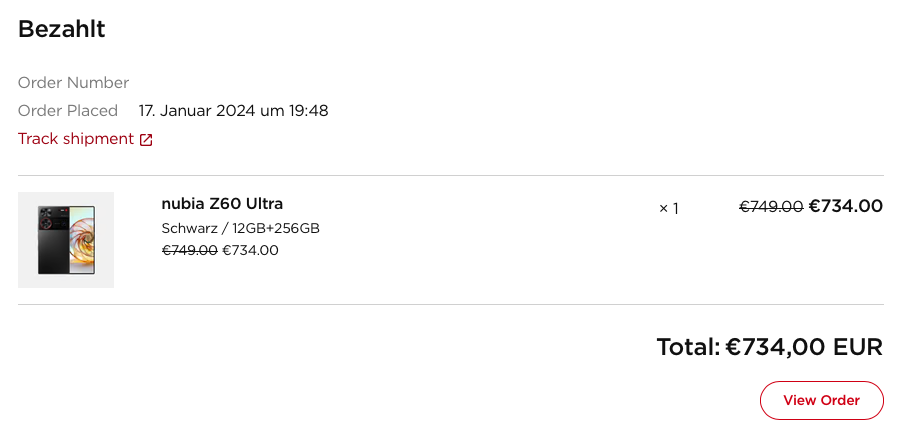Click the €734,00 EUR total amount
903x431 pixels.
[804, 348]
